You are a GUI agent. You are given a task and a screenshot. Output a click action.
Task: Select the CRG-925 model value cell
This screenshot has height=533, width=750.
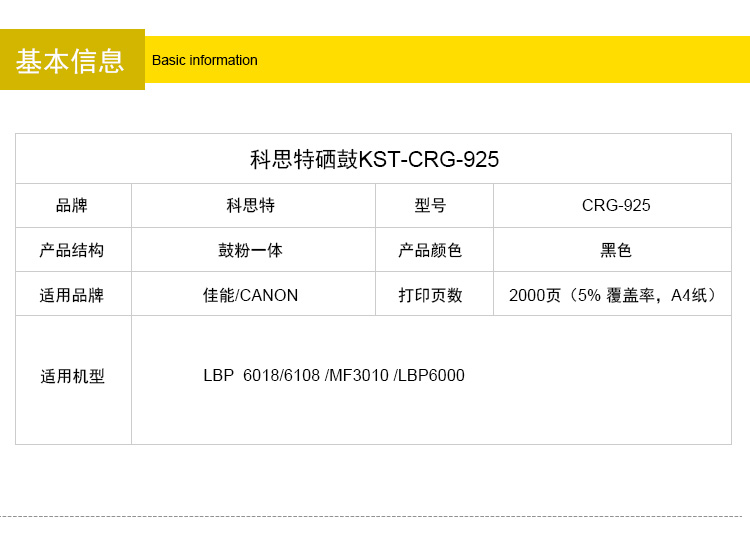tap(616, 205)
